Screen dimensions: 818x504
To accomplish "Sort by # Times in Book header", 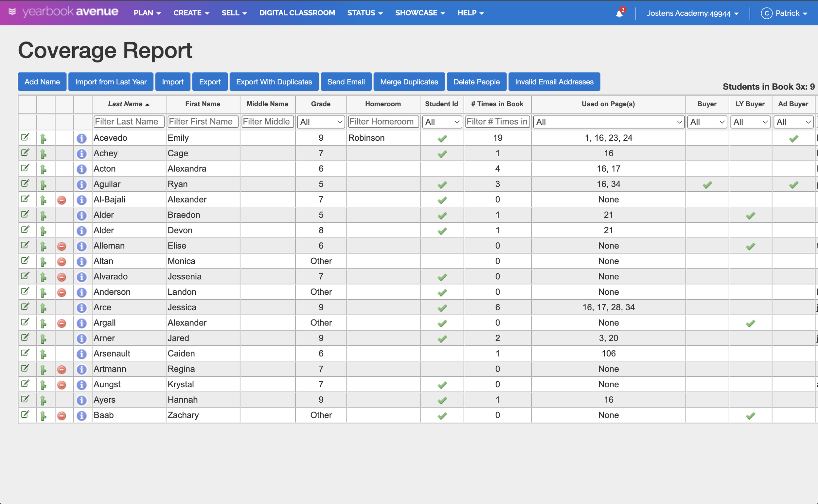I will click(x=497, y=104).
